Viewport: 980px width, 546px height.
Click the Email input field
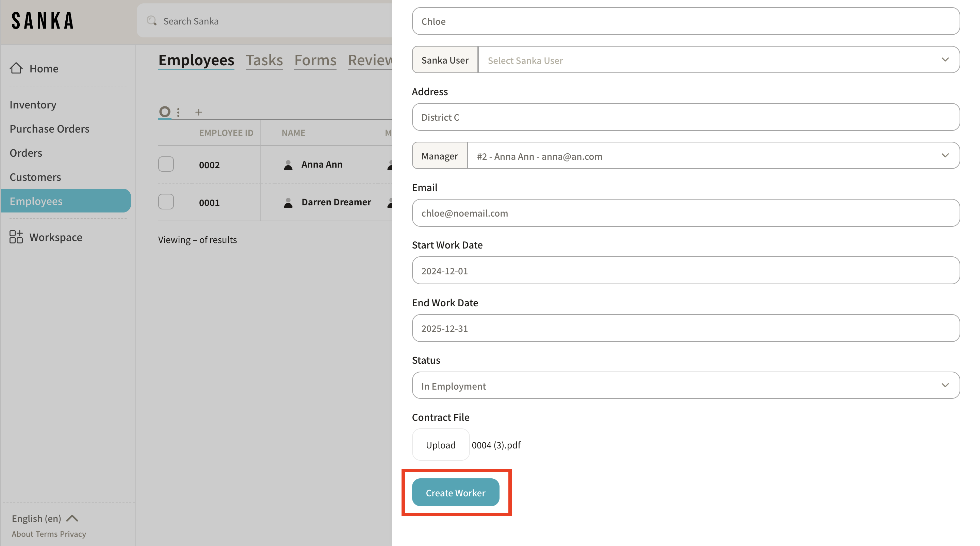pos(686,213)
